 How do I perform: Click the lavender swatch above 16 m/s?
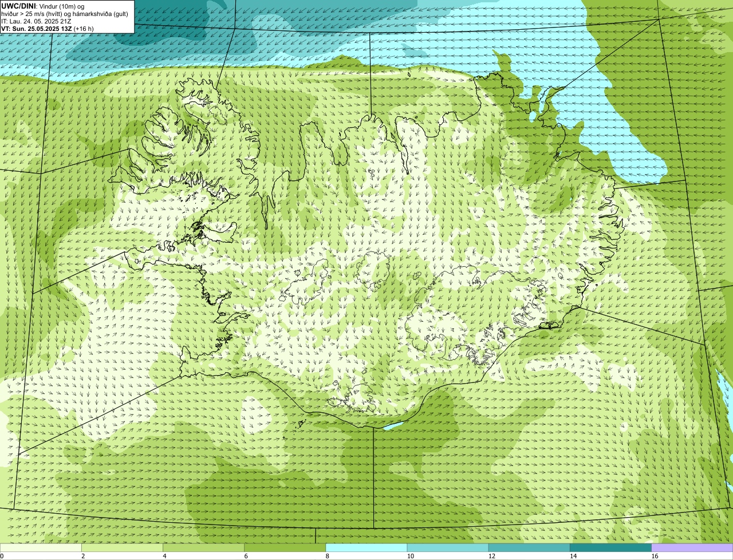click(x=692, y=547)
